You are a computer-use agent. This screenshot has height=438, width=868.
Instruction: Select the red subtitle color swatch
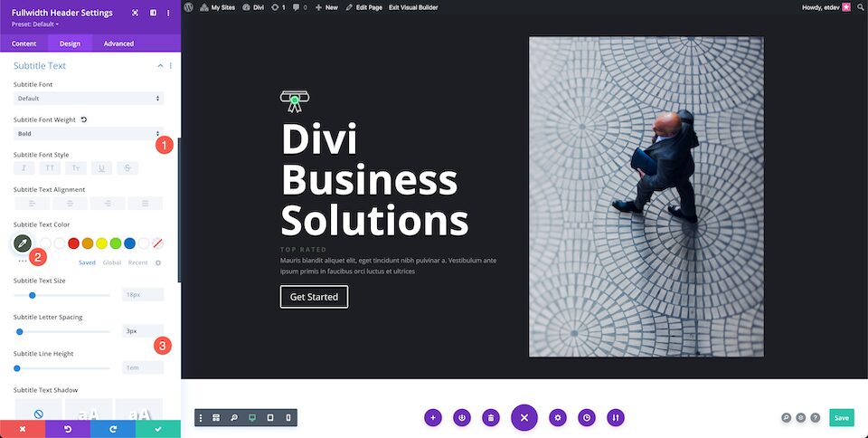(x=73, y=243)
